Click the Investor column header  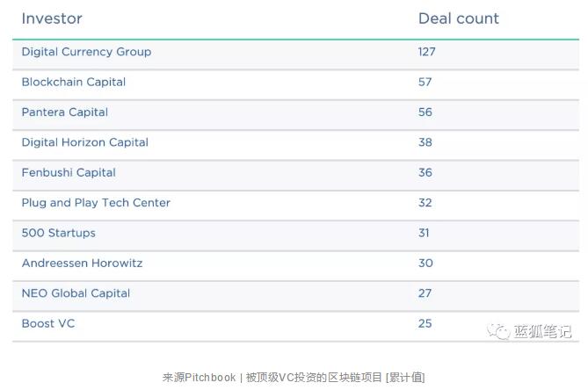pyautogui.click(x=52, y=18)
